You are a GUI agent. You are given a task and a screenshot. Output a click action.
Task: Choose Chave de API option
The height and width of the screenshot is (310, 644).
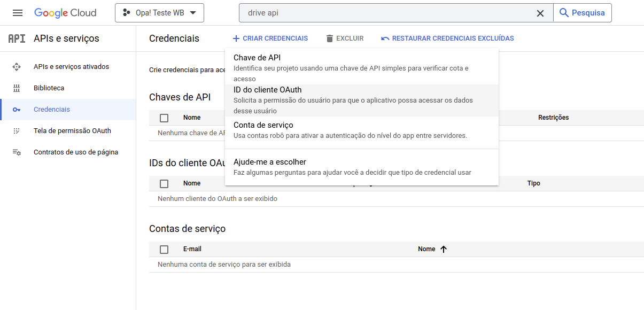click(362, 68)
